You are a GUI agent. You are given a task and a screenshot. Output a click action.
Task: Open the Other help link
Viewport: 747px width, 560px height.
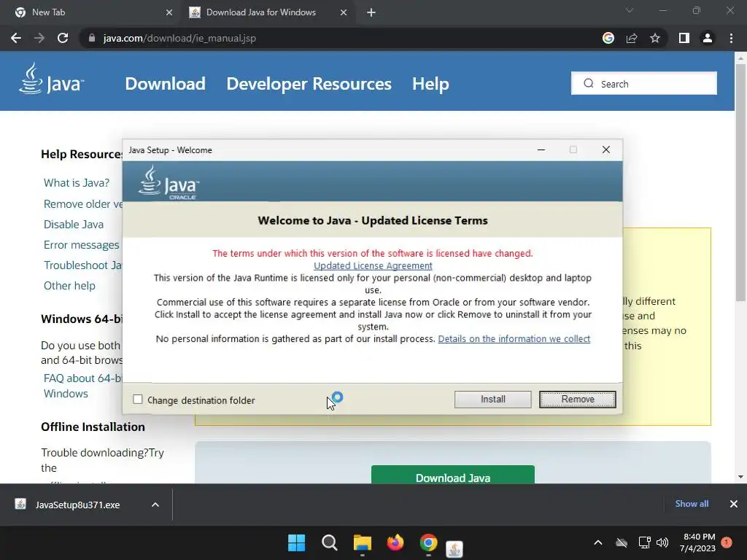(69, 286)
